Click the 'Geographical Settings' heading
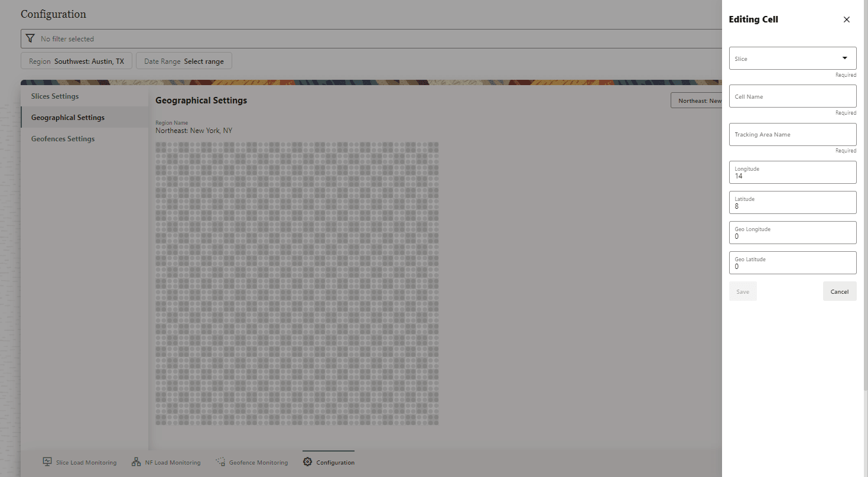Image resolution: width=868 pixels, height=477 pixels. [201, 100]
